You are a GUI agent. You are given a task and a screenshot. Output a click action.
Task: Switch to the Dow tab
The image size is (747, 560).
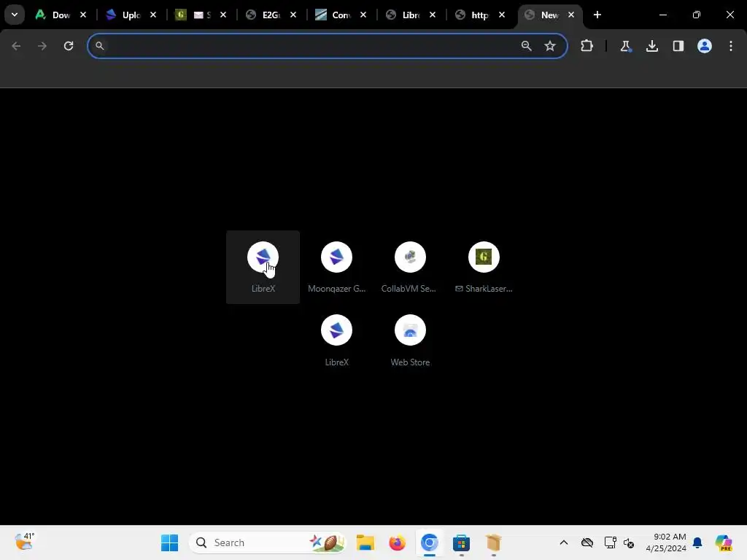pyautogui.click(x=53, y=15)
